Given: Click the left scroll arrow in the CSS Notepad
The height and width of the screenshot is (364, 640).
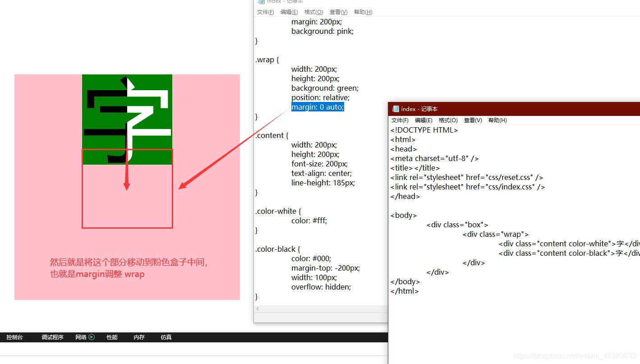Looking at the screenshot, I should (x=258, y=309).
